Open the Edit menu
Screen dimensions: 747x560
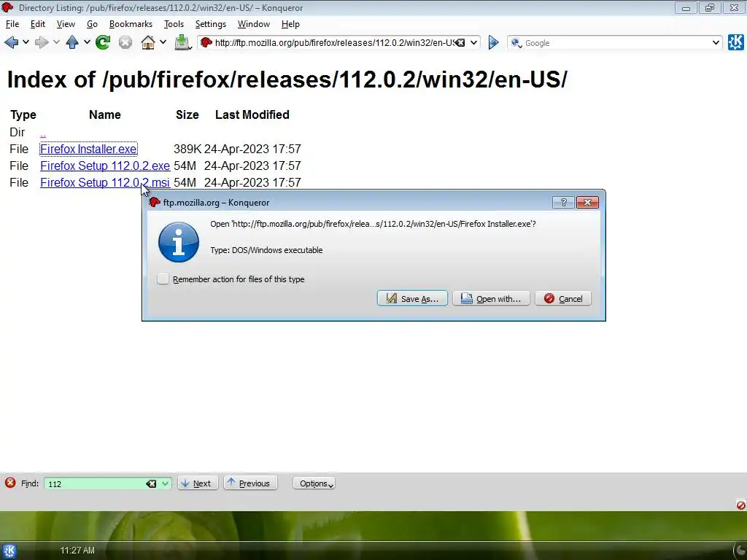coord(38,24)
